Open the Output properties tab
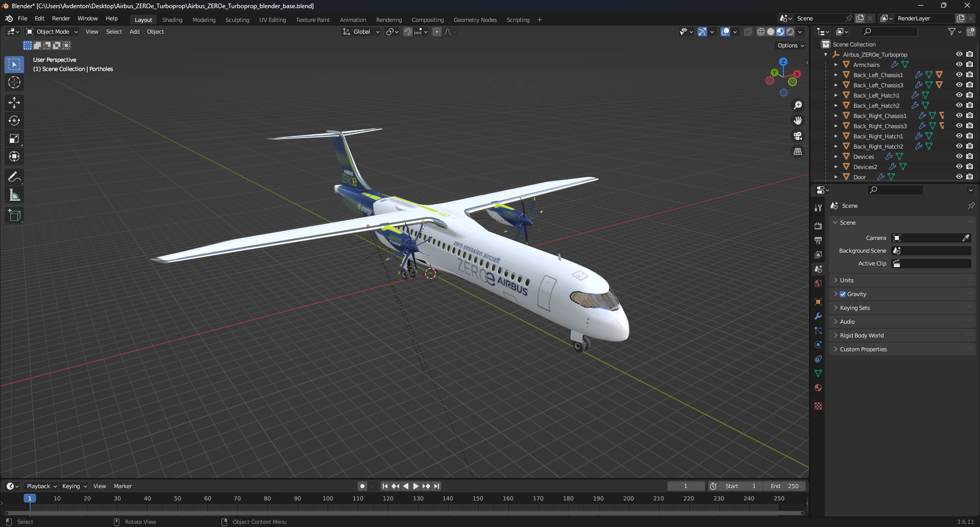This screenshot has height=527, width=980. [818, 240]
